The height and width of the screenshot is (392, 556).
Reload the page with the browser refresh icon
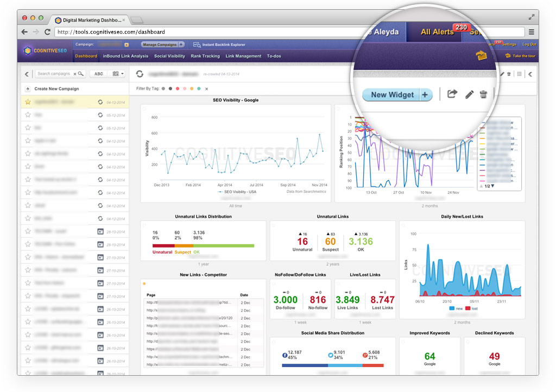(x=47, y=32)
